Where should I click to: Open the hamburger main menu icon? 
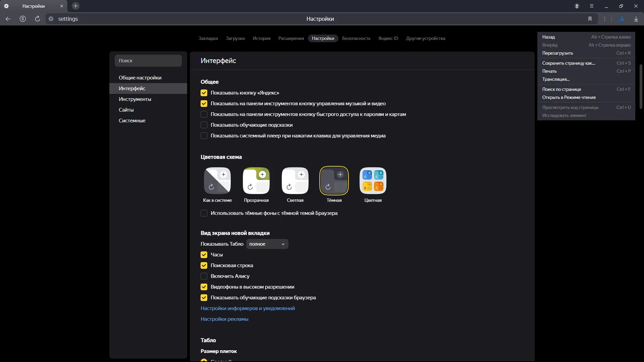(592, 6)
